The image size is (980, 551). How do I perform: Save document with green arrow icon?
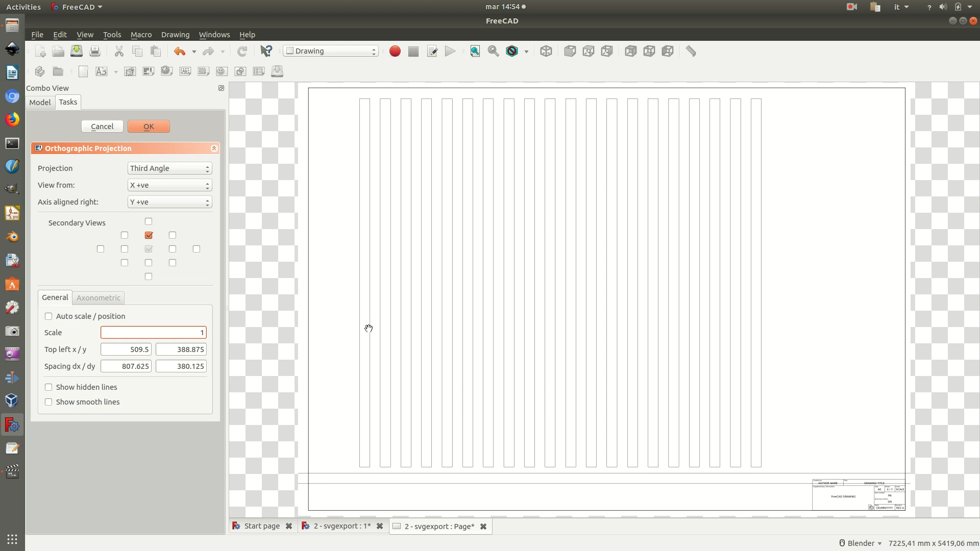click(x=77, y=51)
